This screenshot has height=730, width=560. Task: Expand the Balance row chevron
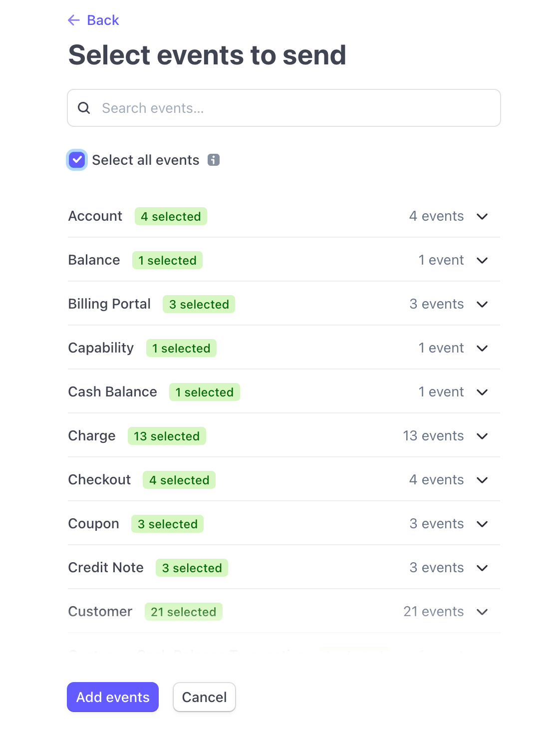click(x=482, y=260)
